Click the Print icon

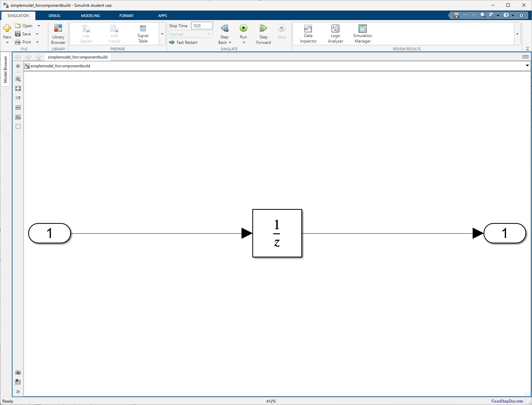pos(18,42)
